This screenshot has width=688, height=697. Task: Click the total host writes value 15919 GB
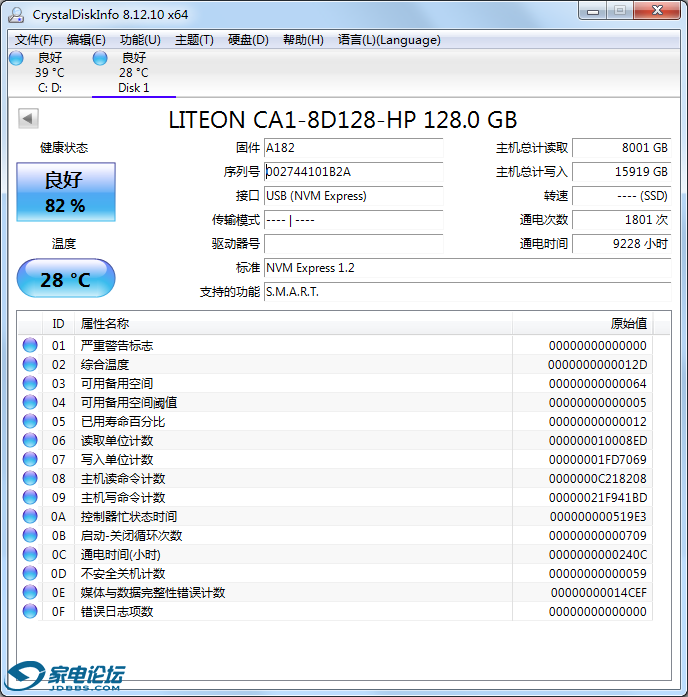tap(621, 172)
